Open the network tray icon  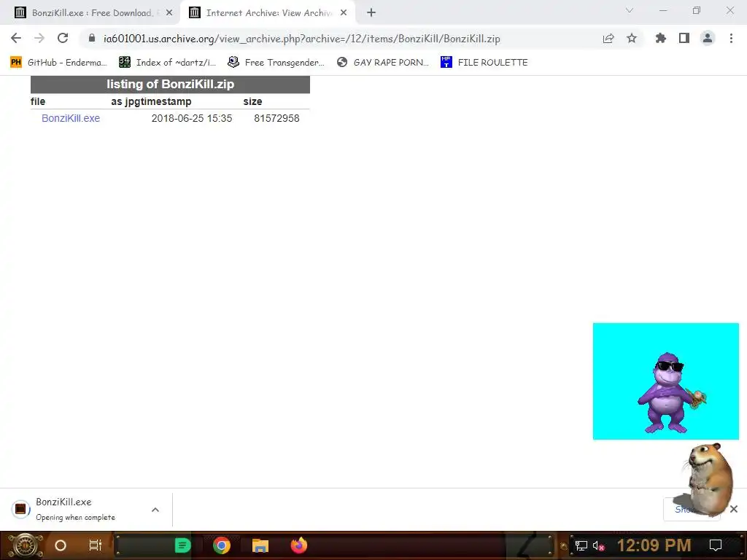point(581,545)
